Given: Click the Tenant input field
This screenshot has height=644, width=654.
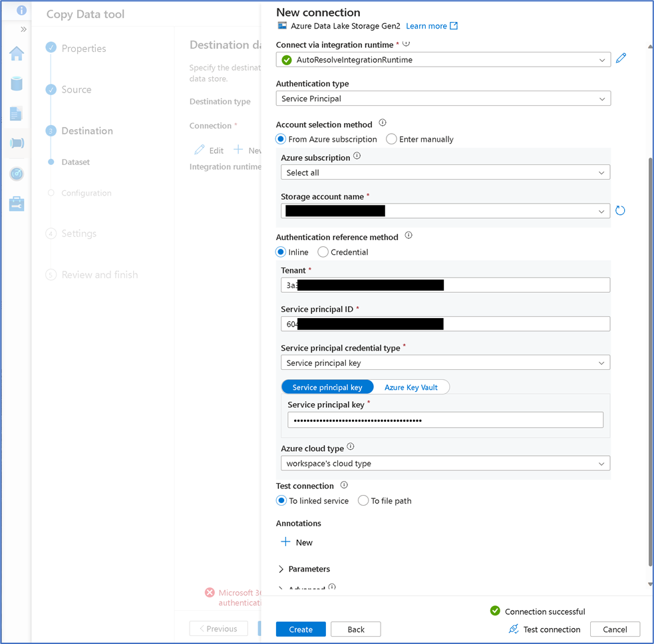Looking at the screenshot, I should pos(446,285).
